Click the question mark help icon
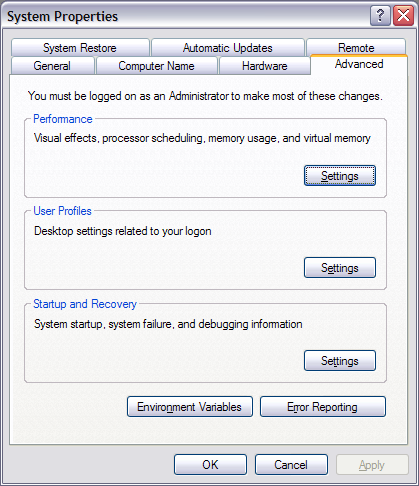Screen dimensions: 419x486 click(x=380, y=16)
